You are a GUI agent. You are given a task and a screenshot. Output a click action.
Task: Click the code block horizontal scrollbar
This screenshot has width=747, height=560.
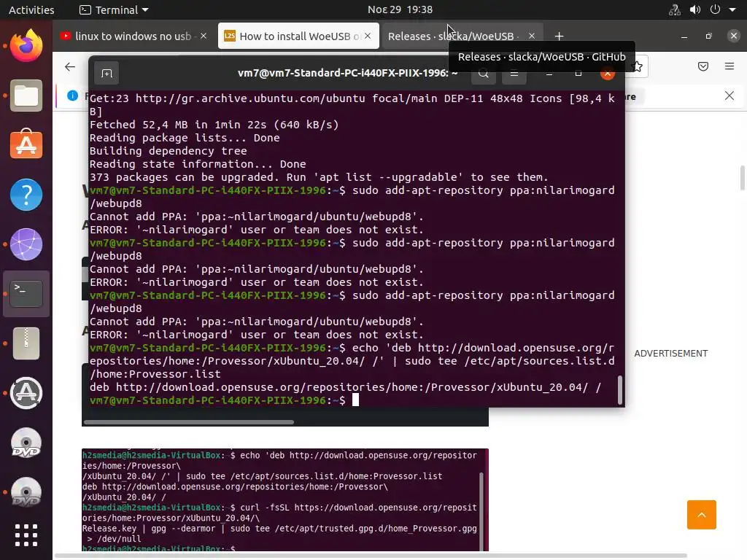[189, 422]
